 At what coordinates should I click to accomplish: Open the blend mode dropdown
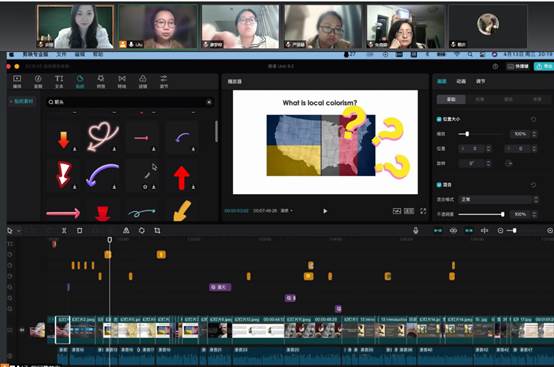point(498,200)
